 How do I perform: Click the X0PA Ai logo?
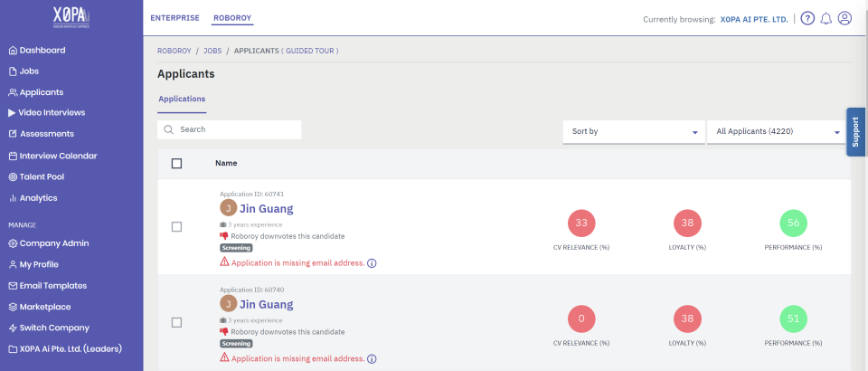(x=71, y=16)
